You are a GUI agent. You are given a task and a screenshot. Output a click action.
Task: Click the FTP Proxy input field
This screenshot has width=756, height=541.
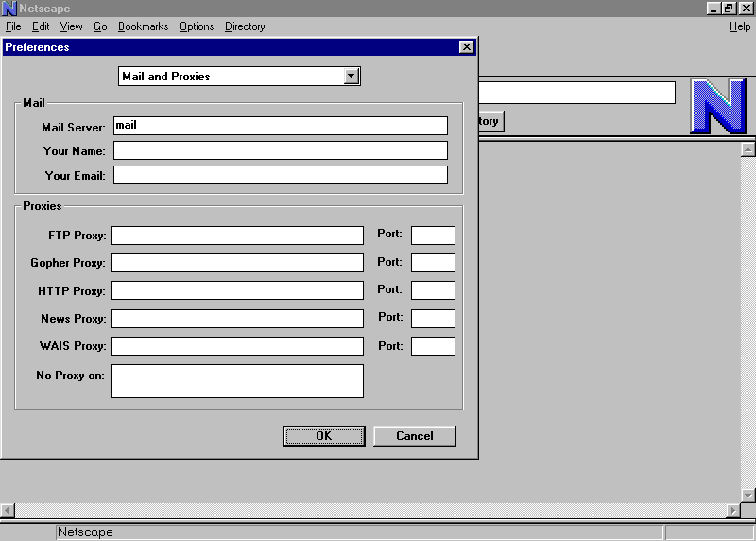[x=237, y=236]
